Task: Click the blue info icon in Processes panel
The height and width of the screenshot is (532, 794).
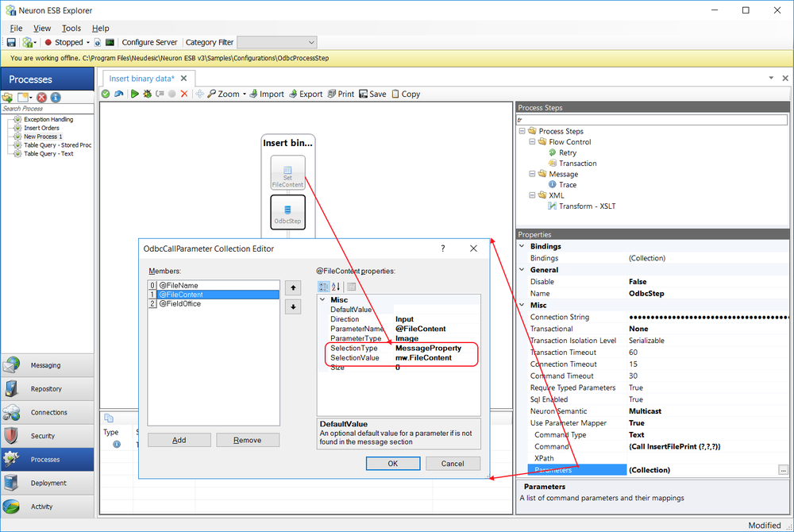Action: [56, 97]
